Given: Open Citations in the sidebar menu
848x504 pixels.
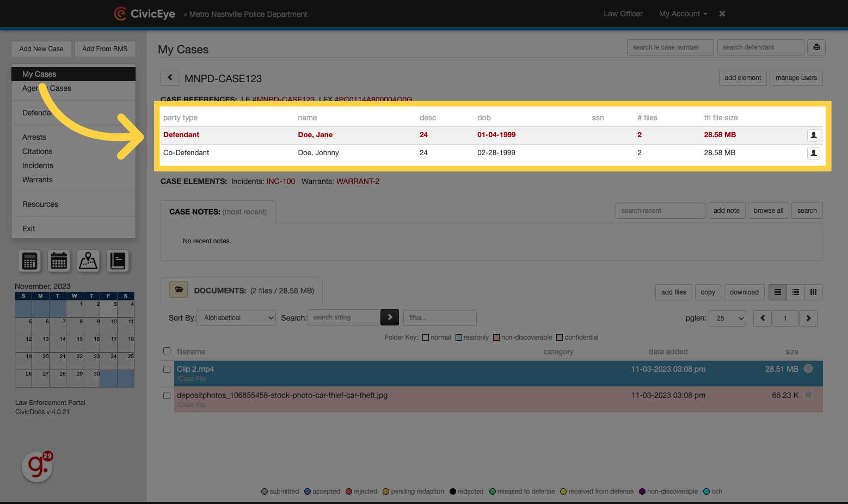Looking at the screenshot, I should click(x=38, y=151).
